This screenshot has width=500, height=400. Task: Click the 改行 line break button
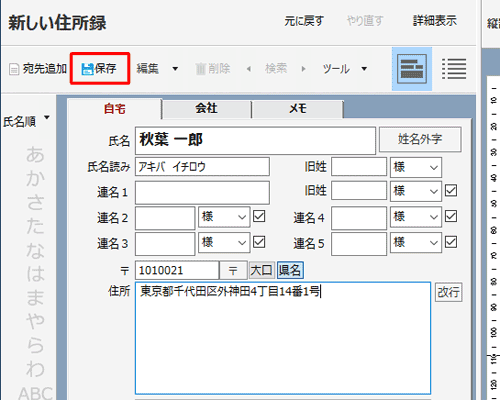[x=448, y=292]
